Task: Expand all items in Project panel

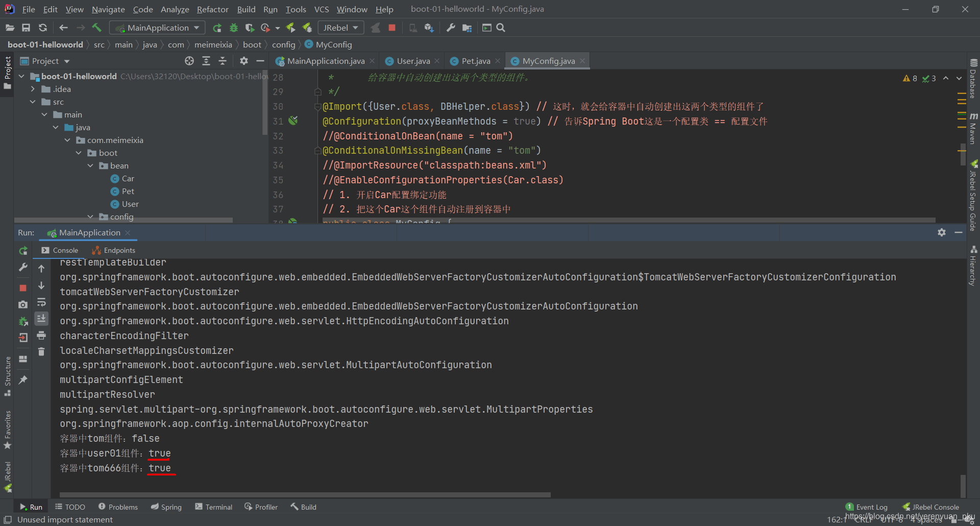Action: coord(206,61)
